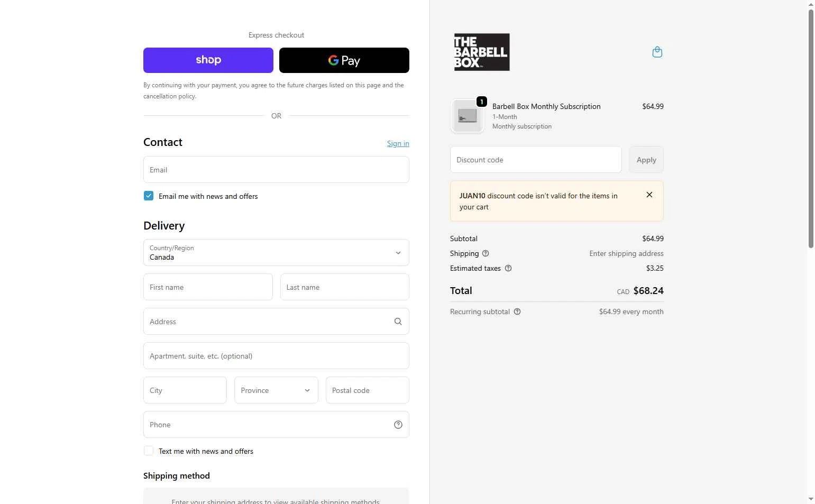Open the product thumbnail image
815x504 pixels.
467,116
